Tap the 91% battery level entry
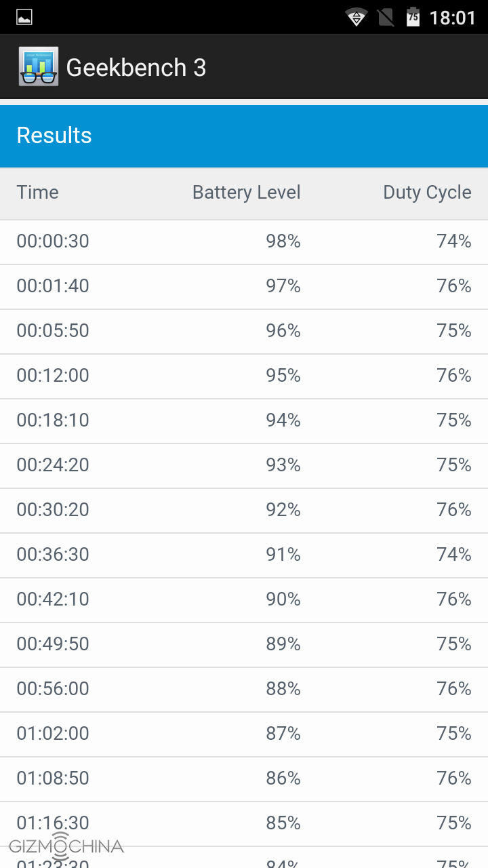488x868 pixels. [283, 555]
